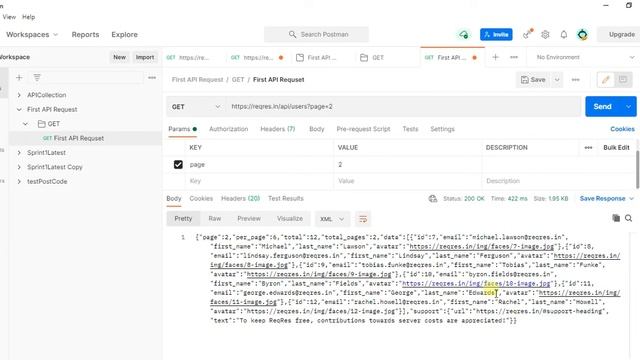
Task: Search within the response body
Action: pyautogui.click(x=629, y=218)
